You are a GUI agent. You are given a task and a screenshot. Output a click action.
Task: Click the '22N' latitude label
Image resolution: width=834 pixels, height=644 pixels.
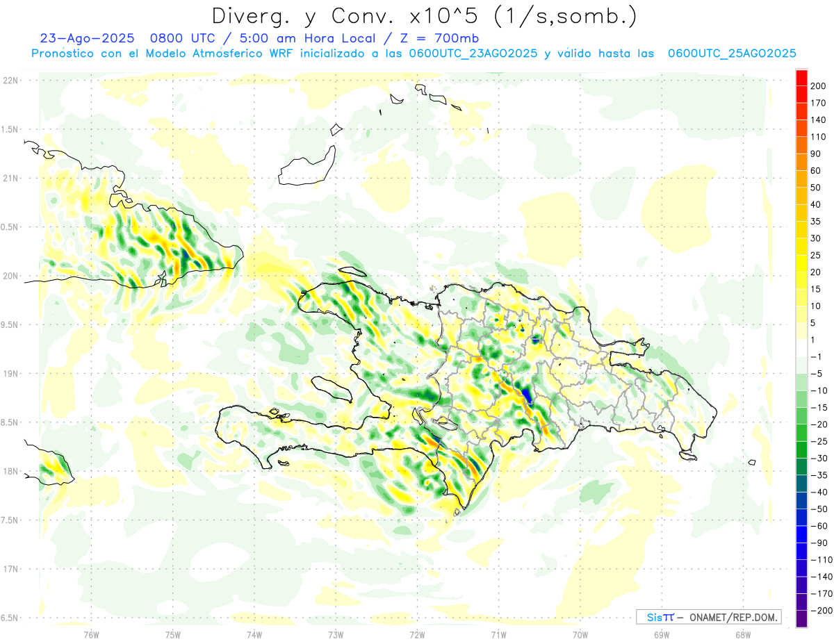[x=10, y=81]
